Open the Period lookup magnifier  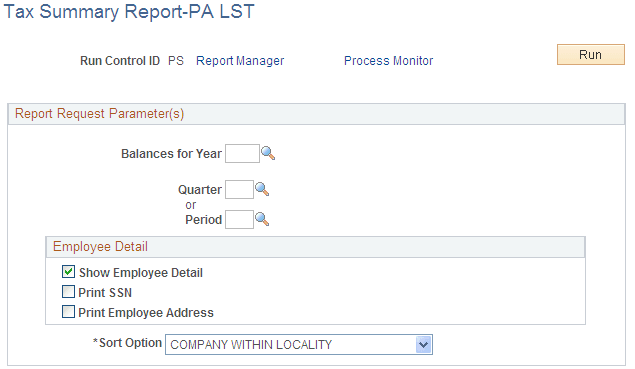click(262, 219)
